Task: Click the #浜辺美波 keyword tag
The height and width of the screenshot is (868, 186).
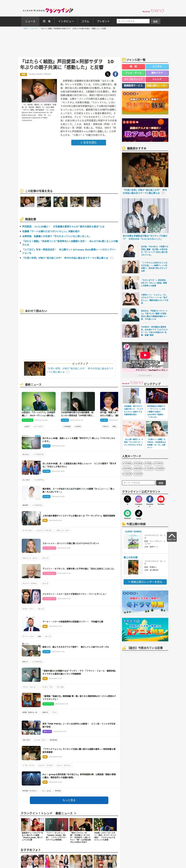Action: point(138,463)
